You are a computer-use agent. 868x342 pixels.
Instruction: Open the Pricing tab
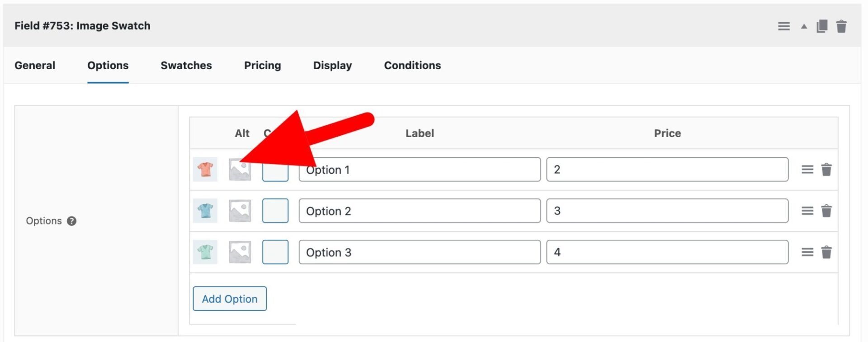tap(262, 66)
